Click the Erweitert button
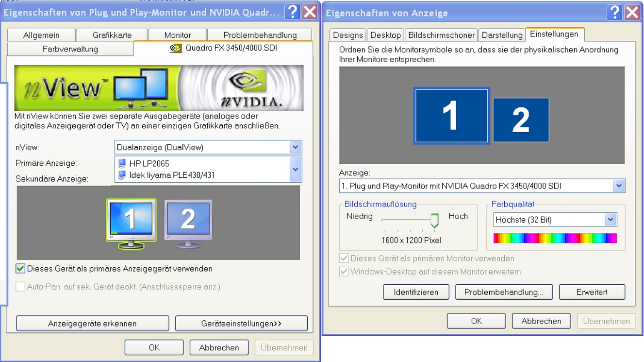Viewport: 644px width, 362px height. 592,292
